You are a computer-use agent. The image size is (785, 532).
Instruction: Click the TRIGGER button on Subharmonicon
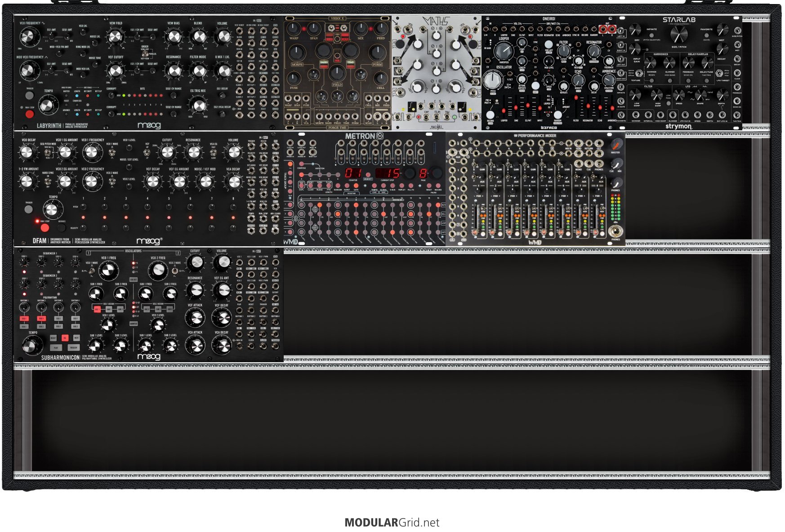tap(73, 347)
